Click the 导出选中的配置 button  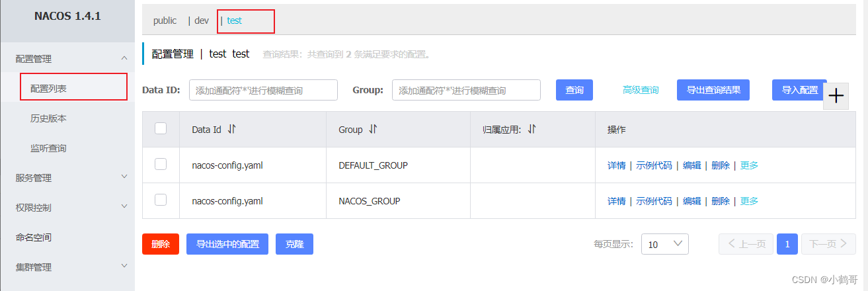(227, 244)
